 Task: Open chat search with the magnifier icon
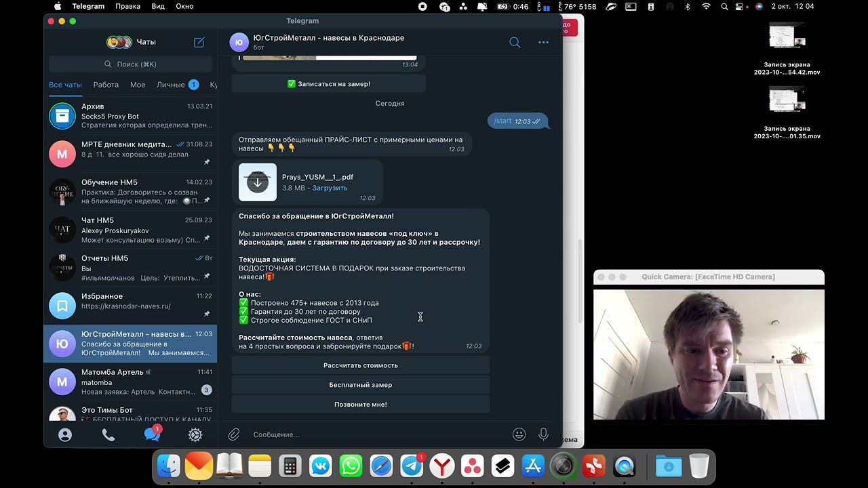pos(515,42)
